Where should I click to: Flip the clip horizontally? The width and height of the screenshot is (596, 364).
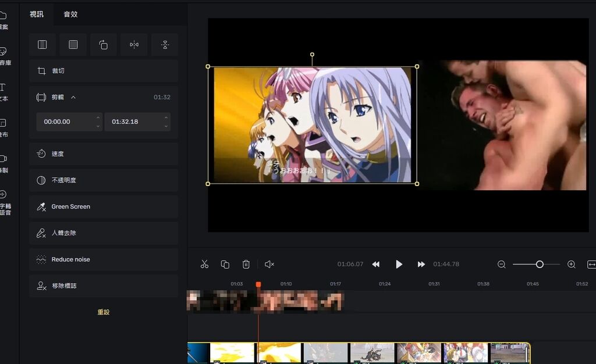[x=134, y=45]
